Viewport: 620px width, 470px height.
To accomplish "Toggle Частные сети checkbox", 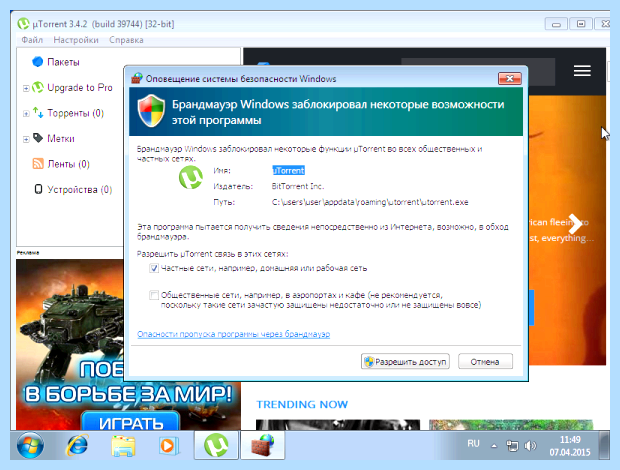I will [x=154, y=268].
